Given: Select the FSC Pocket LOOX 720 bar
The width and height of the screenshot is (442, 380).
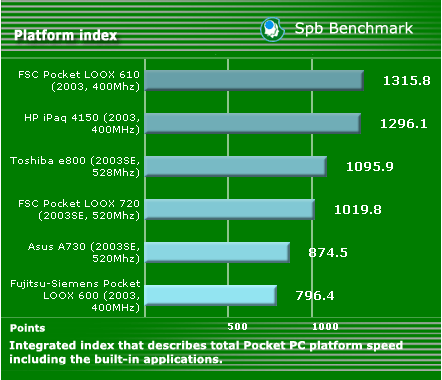Looking at the screenshot, I should tap(230, 209).
